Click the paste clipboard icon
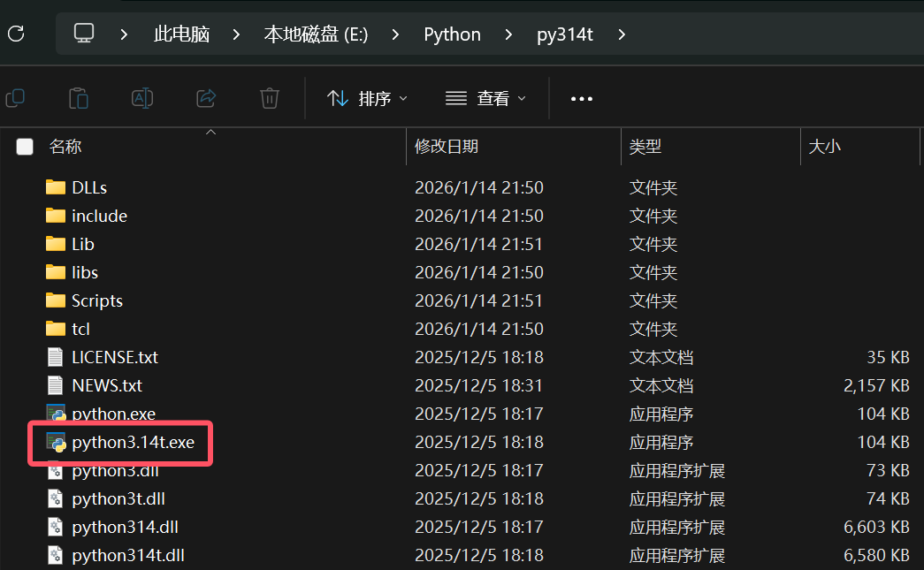924x570 pixels. click(x=79, y=98)
